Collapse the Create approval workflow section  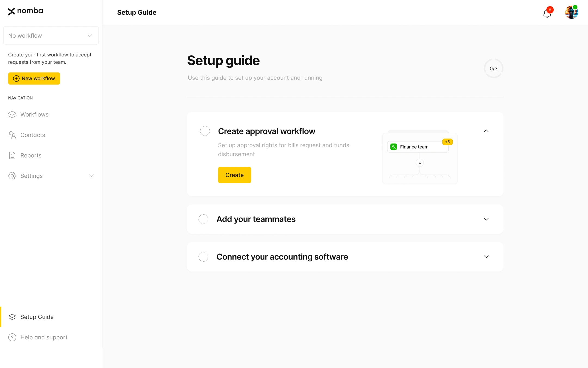pos(486,131)
